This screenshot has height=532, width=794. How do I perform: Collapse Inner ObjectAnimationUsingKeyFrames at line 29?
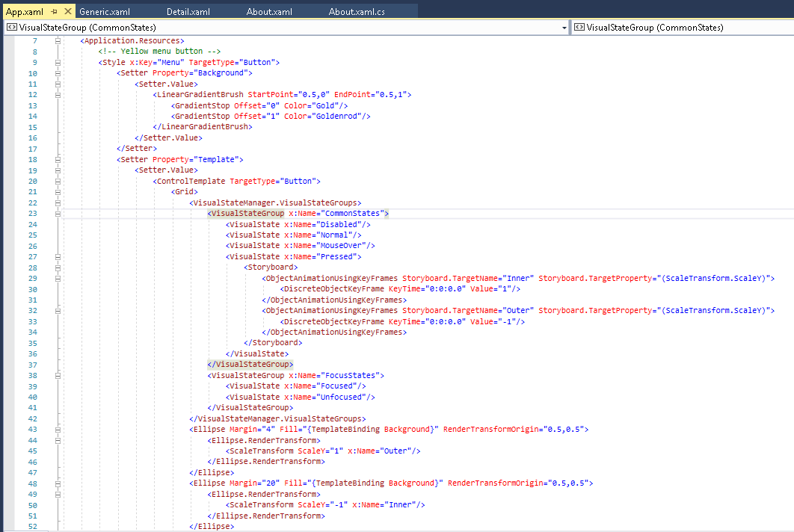pos(58,279)
